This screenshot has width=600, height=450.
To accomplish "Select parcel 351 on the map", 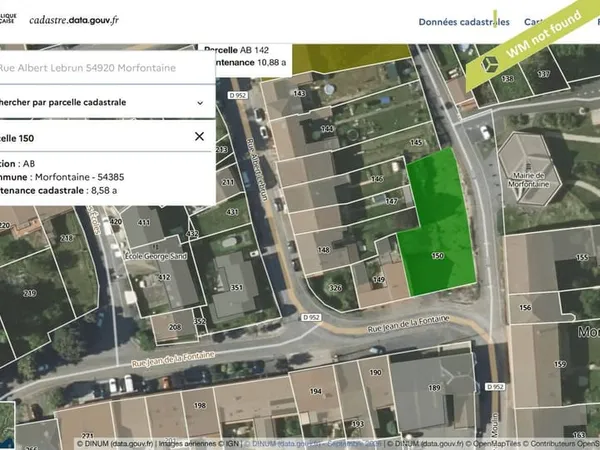I will (236, 287).
